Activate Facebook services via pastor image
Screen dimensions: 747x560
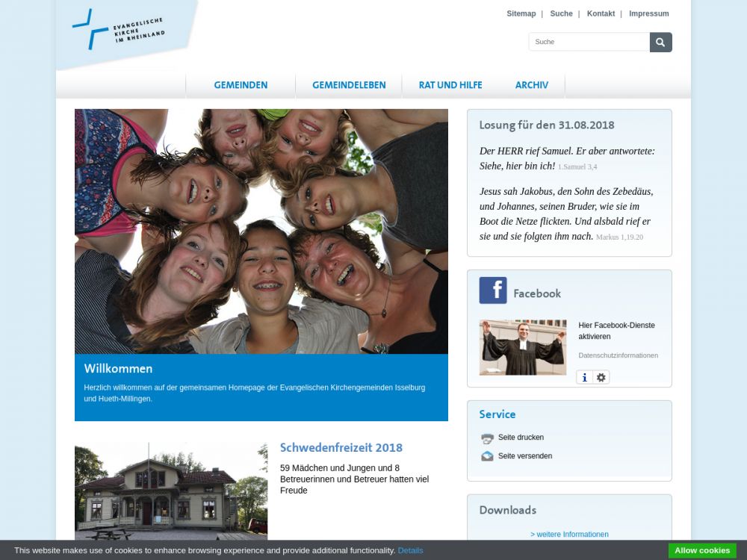point(522,348)
